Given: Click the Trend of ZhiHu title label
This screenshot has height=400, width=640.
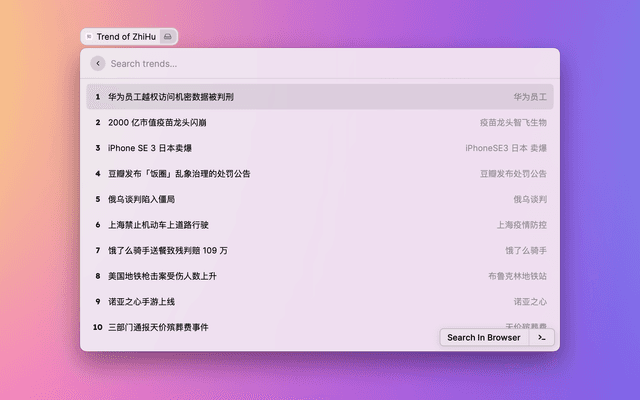Looking at the screenshot, I should [x=127, y=37].
